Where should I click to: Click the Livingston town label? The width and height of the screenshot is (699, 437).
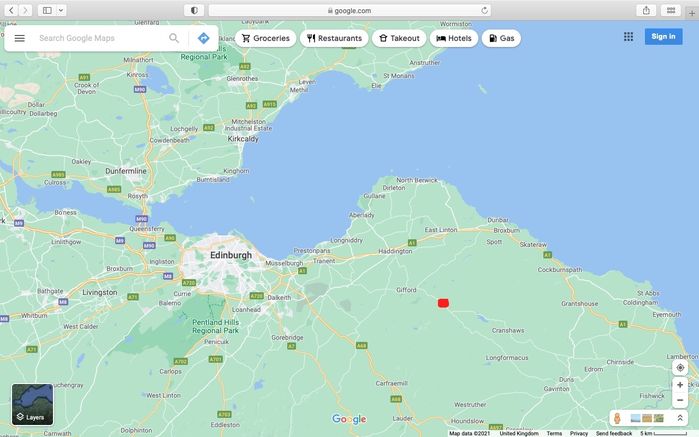click(x=100, y=293)
